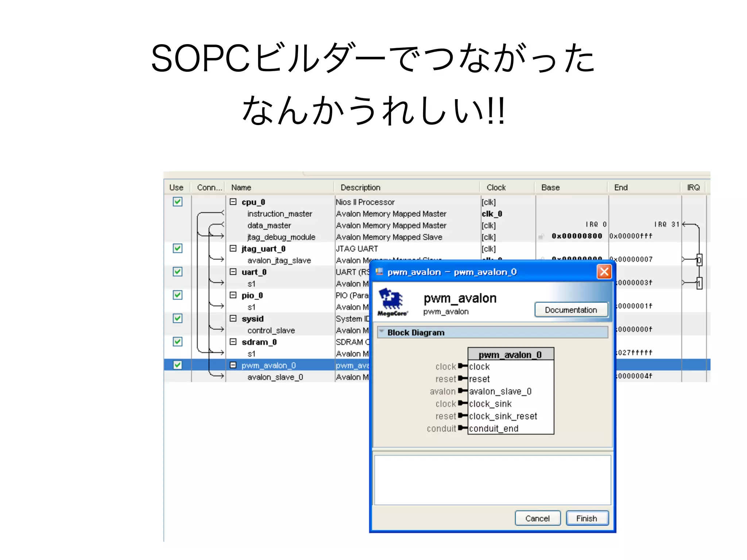The image size is (747, 560).
Task: Click the Nios II Processor description
Action: click(365, 202)
